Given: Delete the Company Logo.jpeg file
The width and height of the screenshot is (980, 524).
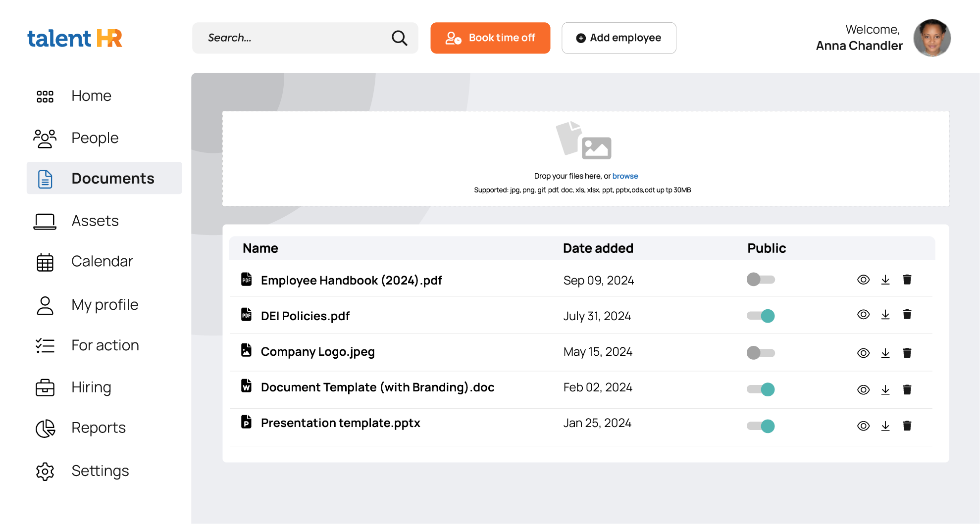Looking at the screenshot, I should coord(907,353).
